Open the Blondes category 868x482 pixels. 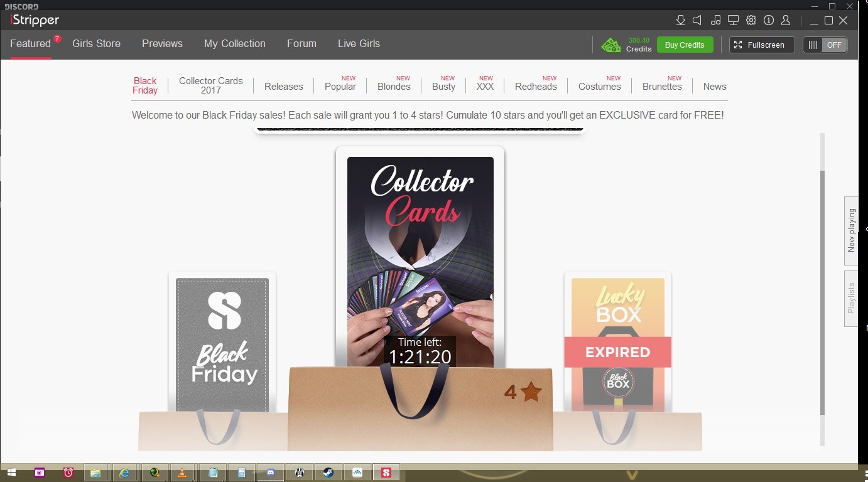pos(394,87)
